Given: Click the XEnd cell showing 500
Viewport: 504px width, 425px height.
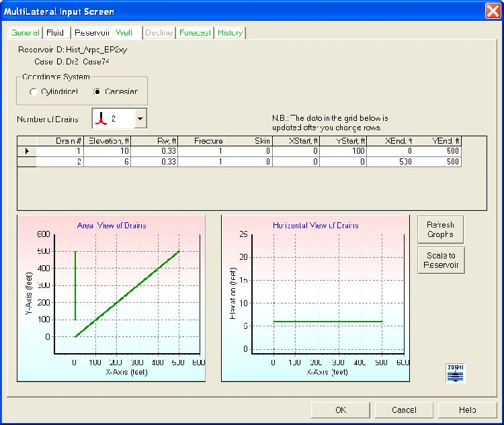Looking at the screenshot, I should tap(390, 162).
